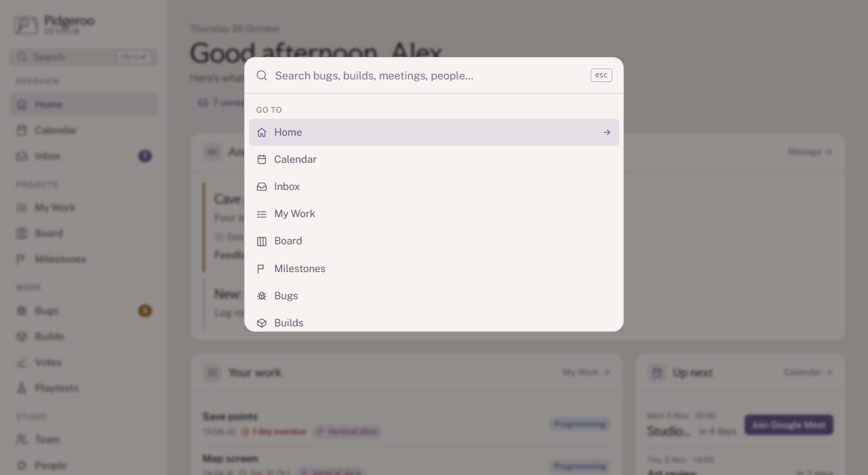Click the Builds box icon in palette
The image size is (868, 475).
coord(262,323)
